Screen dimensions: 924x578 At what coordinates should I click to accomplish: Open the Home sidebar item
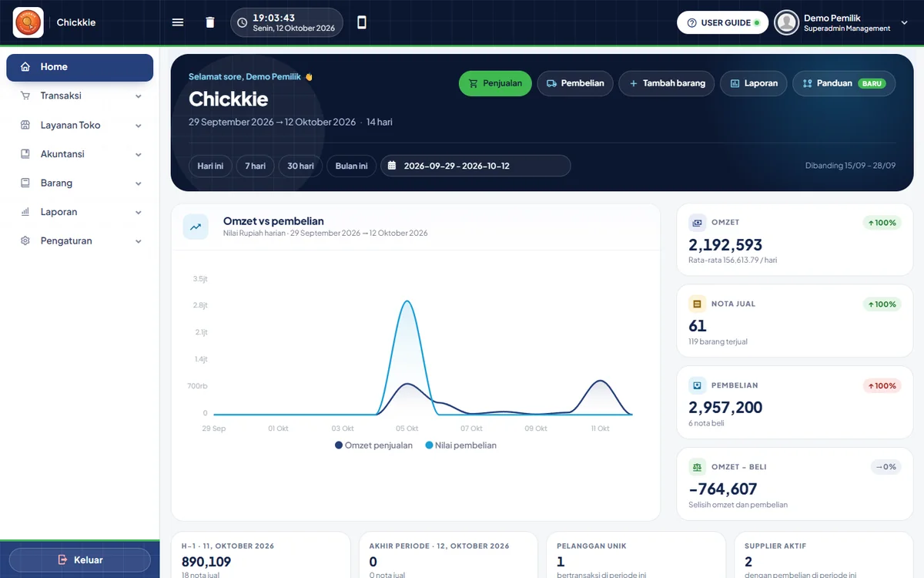pyautogui.click(x=80, y=67)
